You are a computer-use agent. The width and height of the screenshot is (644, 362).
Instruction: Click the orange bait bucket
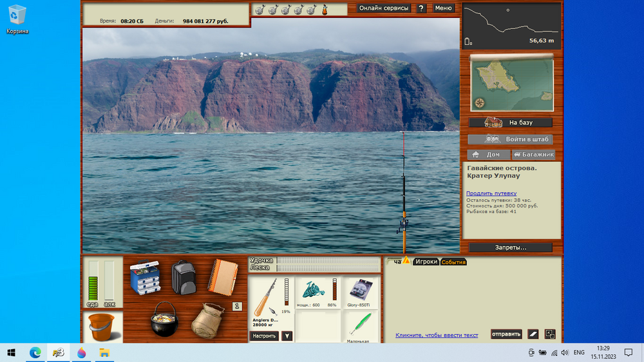point(102,327)
